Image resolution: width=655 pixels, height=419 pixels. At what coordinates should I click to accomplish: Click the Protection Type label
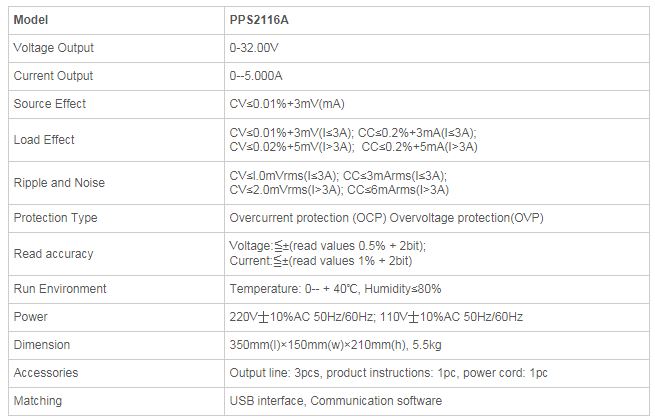pos(55,217)
